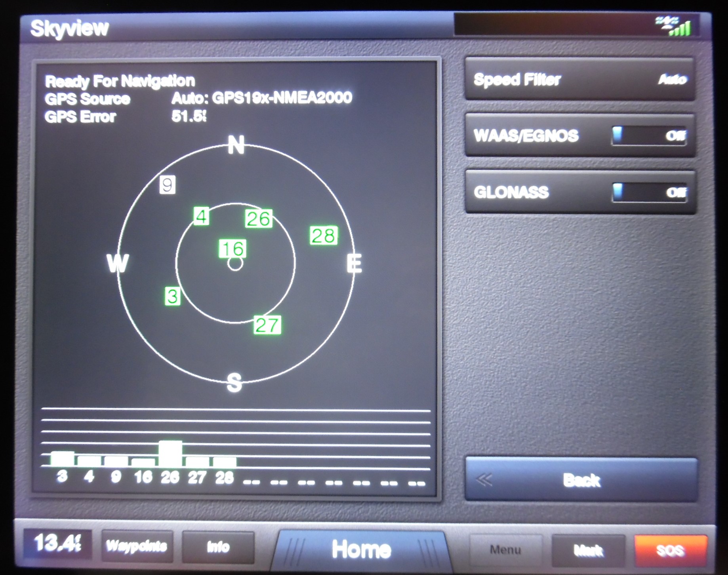Viewport: 728px width, 575px height.
Task: Select green satellite 28 marker
Action: [x=324, y=235]
